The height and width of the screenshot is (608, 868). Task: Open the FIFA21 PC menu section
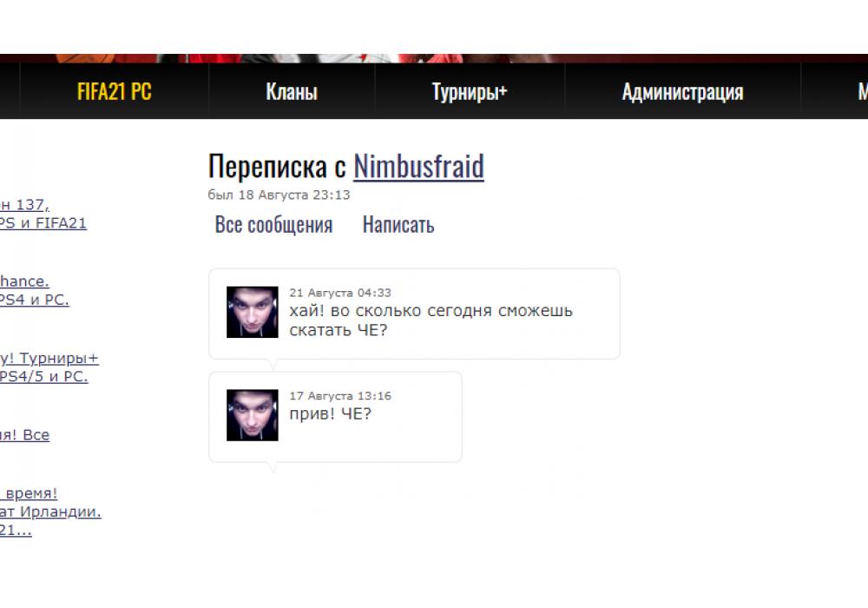(114, 91)
